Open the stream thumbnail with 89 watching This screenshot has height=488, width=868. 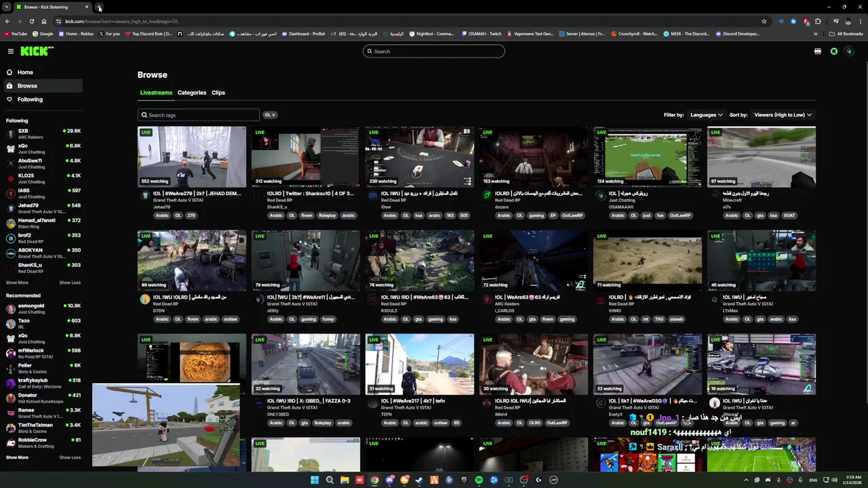[x=192, y=260]
